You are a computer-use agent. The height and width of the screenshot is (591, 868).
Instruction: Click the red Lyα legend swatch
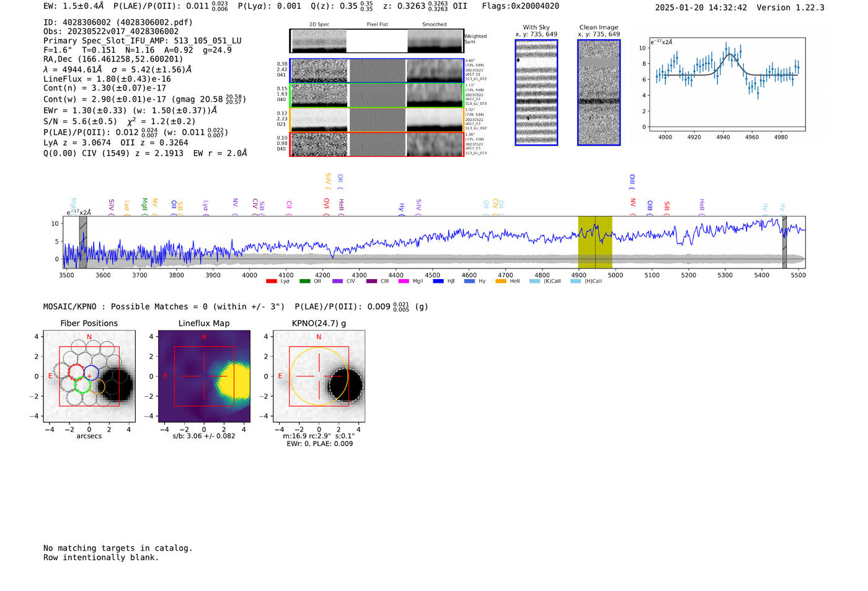point(271,282)
